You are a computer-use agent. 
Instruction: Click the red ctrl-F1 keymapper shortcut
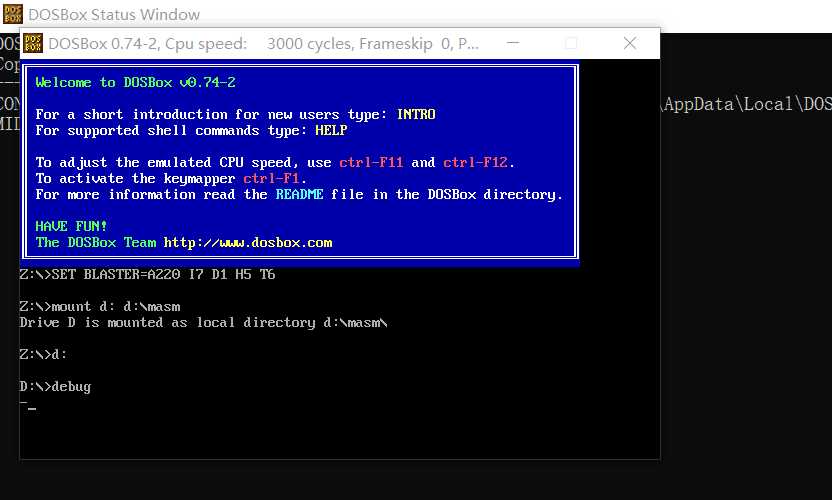coord(271,178)
